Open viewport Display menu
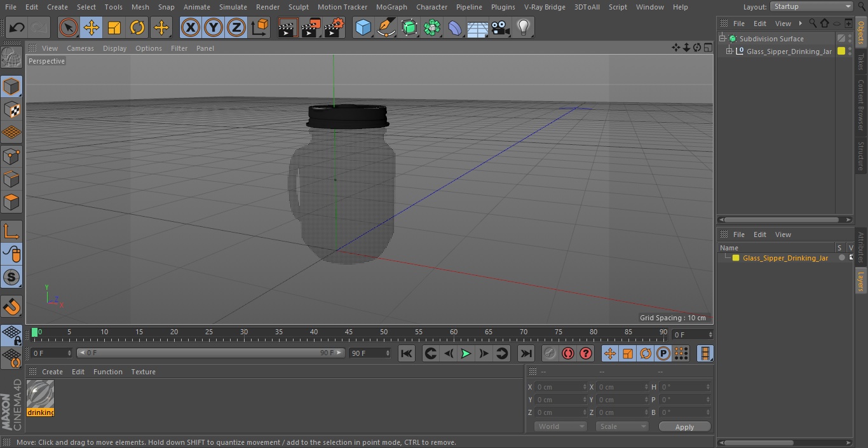The image size is (868, 448). coord(114,48)
